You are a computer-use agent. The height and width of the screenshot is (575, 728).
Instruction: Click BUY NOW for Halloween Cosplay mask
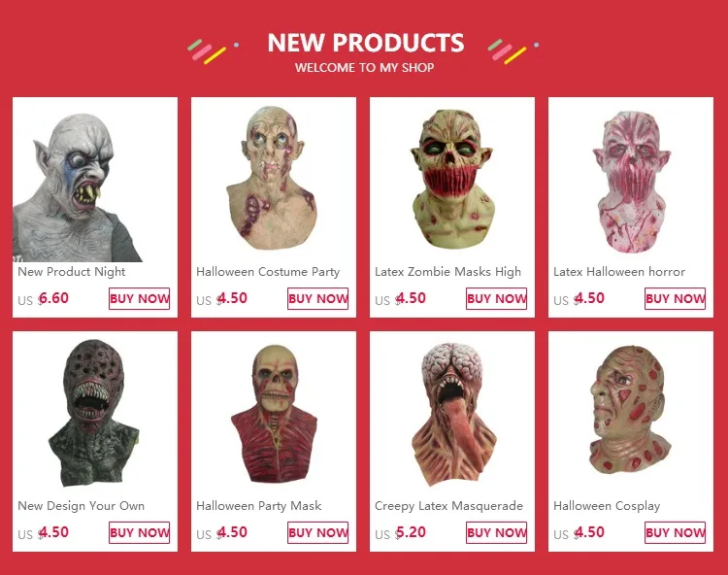675,532
